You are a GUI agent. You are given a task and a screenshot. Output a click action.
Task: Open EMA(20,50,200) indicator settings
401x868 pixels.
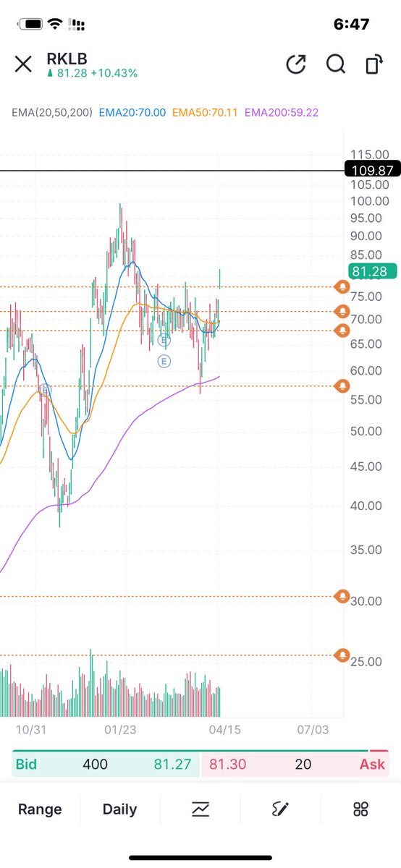(51, 113)
